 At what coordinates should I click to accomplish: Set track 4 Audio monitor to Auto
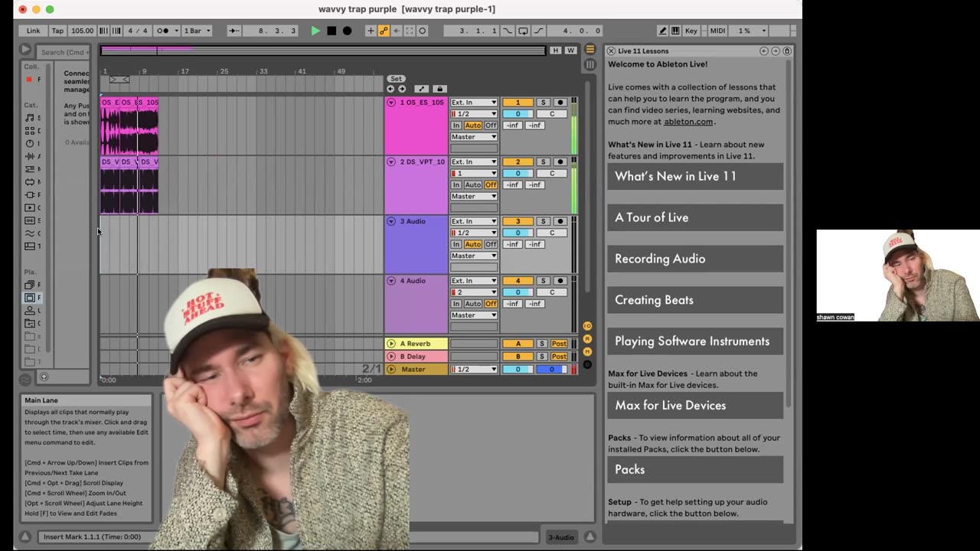coord(473,304)
